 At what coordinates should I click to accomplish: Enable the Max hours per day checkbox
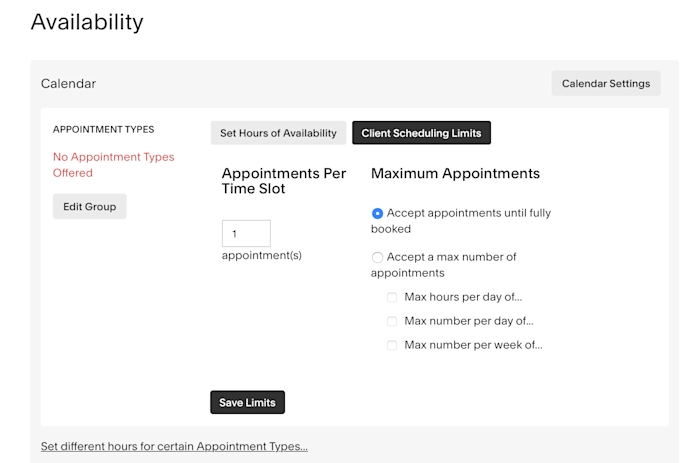pyautogui.click(x=392, y=297)
